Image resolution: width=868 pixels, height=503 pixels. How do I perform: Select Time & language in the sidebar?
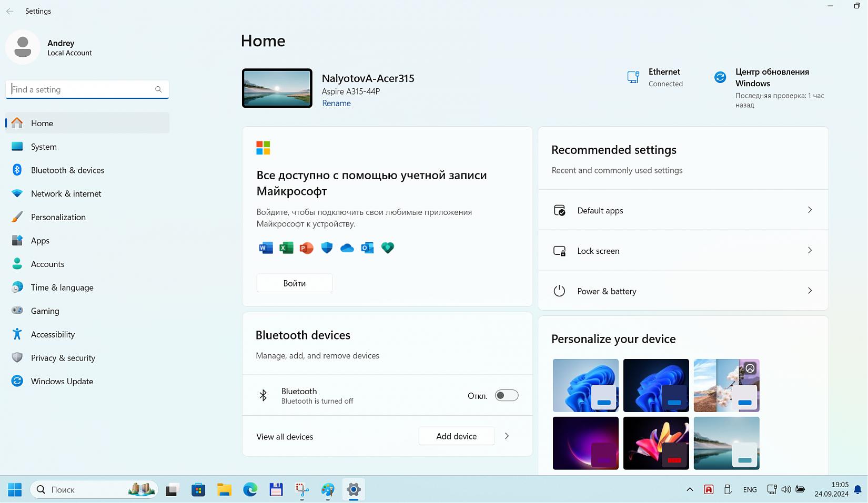coord(87,288)
